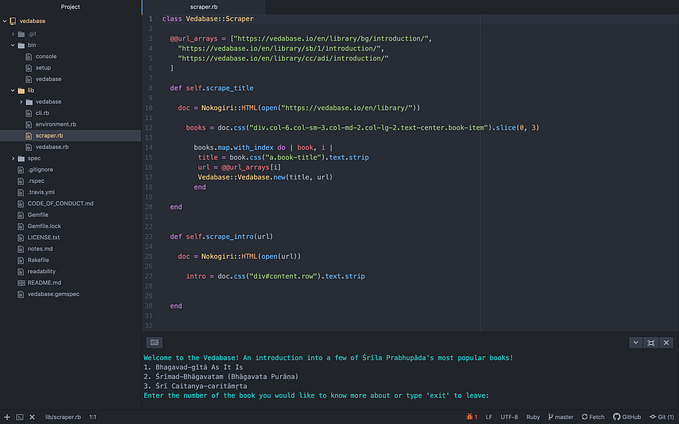This screenshot has width=679, height=424.
Task: Hide the terminal panel with chevron
Action: 635,343
